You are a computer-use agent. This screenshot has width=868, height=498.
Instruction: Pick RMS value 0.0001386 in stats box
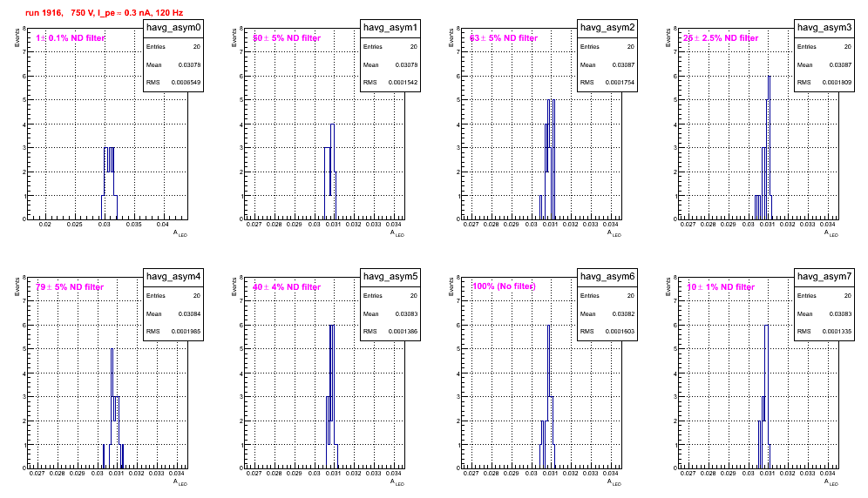pyautogui.click(x=403, y=332)
